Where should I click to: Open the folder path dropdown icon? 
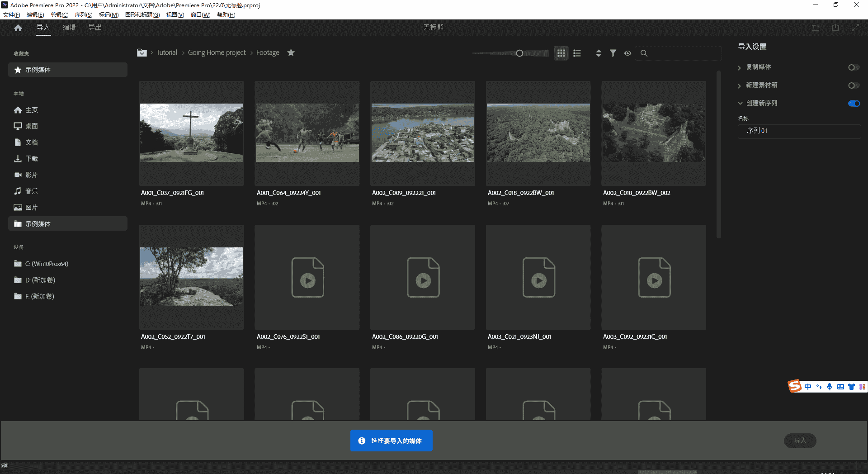142,53
